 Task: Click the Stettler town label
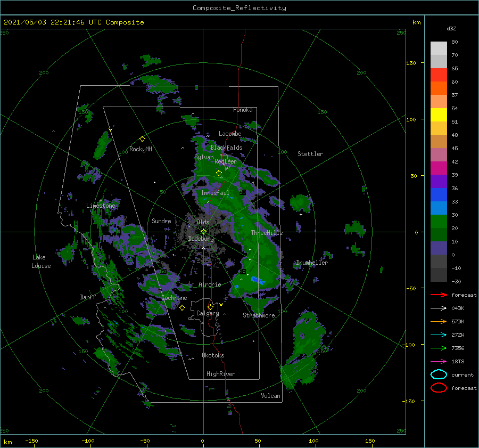tap(310, 154)
